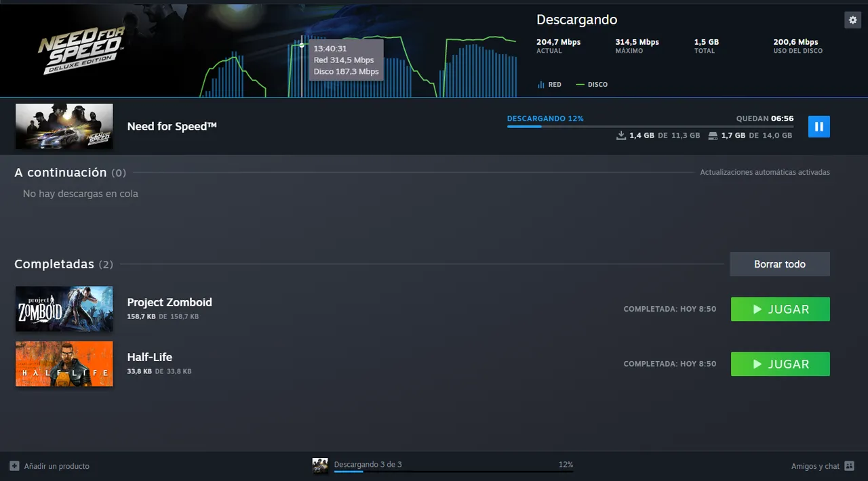Click DESCARGANDO 12% label

click(545, 119)
